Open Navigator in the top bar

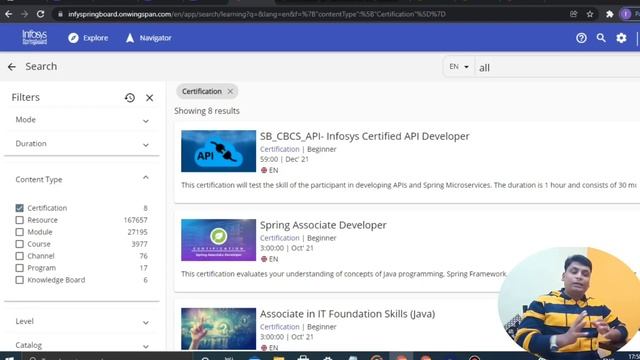click(x=148, y=38)
